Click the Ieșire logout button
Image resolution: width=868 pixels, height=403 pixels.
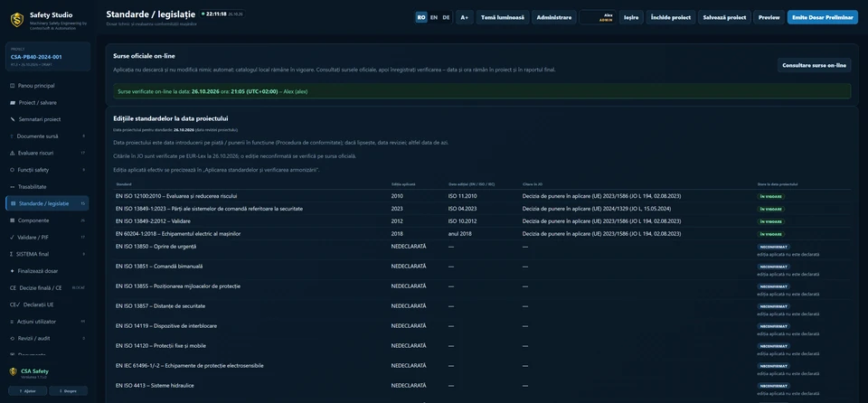pyautogui.click(x=631, y=18)
